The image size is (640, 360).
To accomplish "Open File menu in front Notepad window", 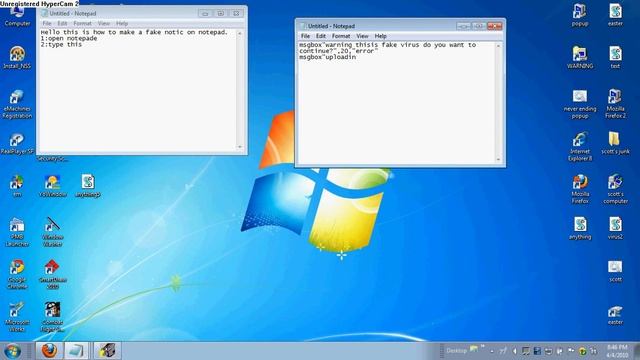I will tap(305, 36).
